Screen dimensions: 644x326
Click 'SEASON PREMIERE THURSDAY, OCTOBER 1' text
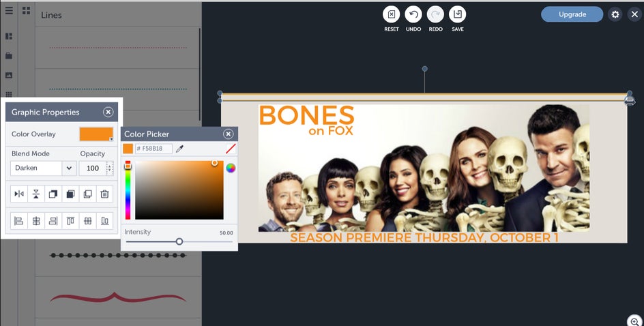tap(424, 237)
